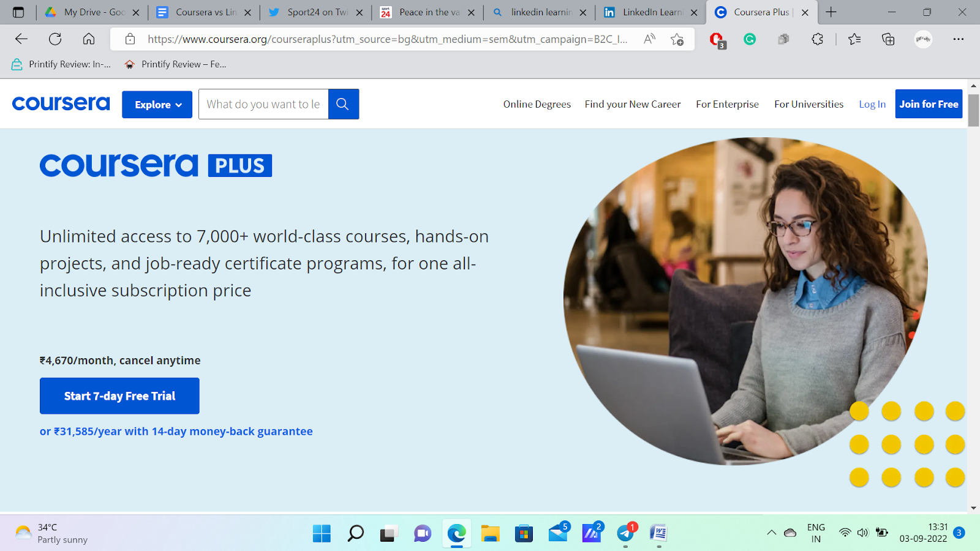980x551 pixels.
Task: Close the My Drive tab
Action: tap(136, 12)
